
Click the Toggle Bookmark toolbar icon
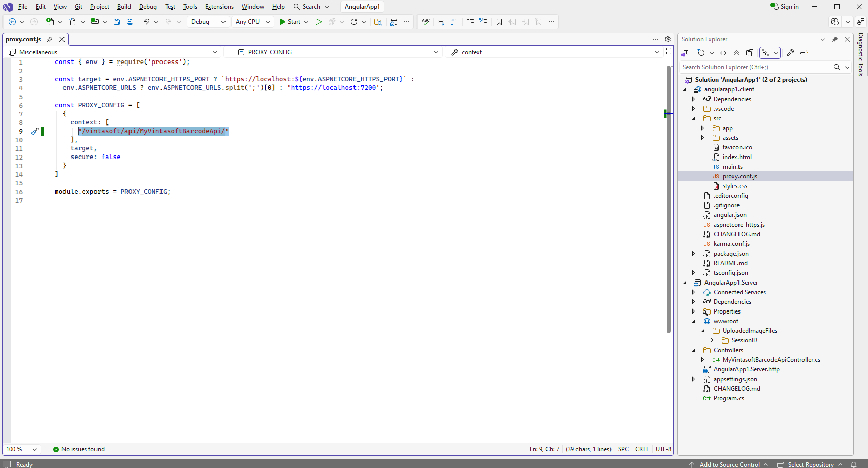tap(499, 22)
